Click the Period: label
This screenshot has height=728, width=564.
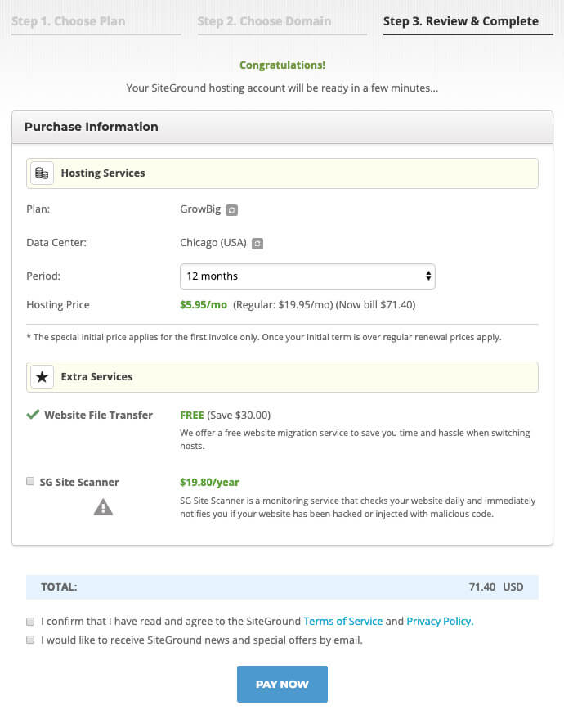coord(43,276)
